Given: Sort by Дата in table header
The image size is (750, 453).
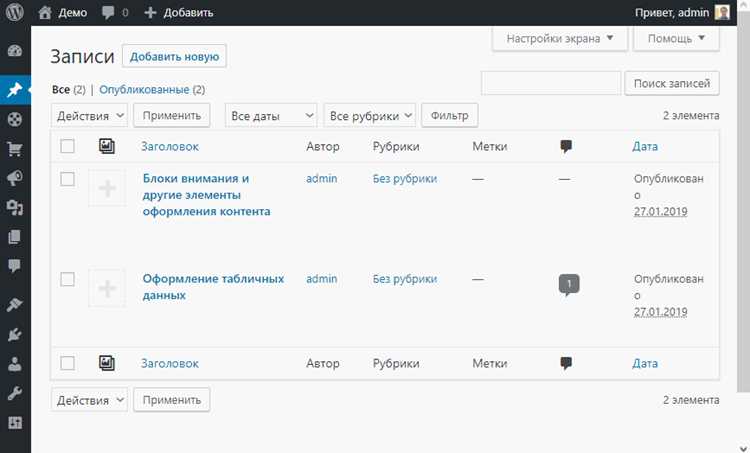Looking at the screenshot, I should [645, 146].
